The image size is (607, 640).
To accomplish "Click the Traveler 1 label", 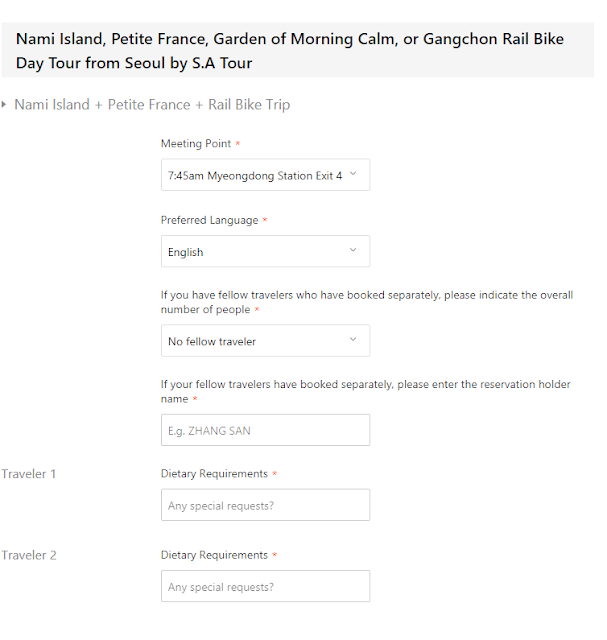I will click(x=29, y=474).
